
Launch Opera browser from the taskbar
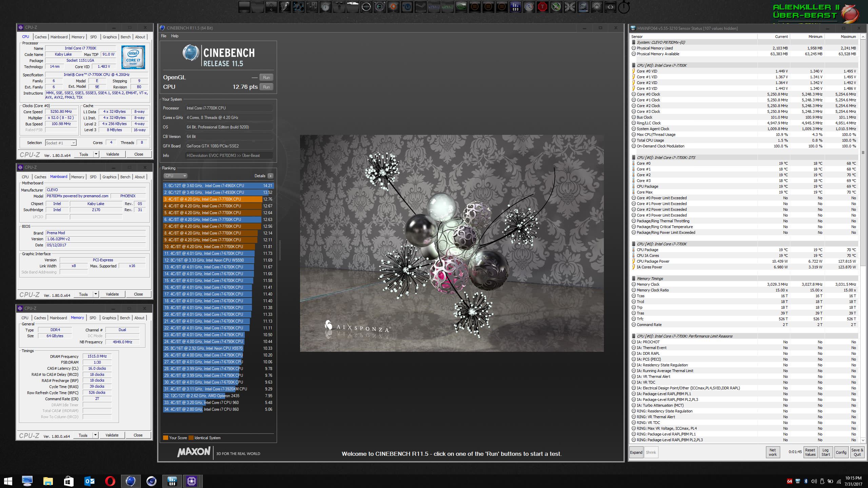[x=110, y=481]
